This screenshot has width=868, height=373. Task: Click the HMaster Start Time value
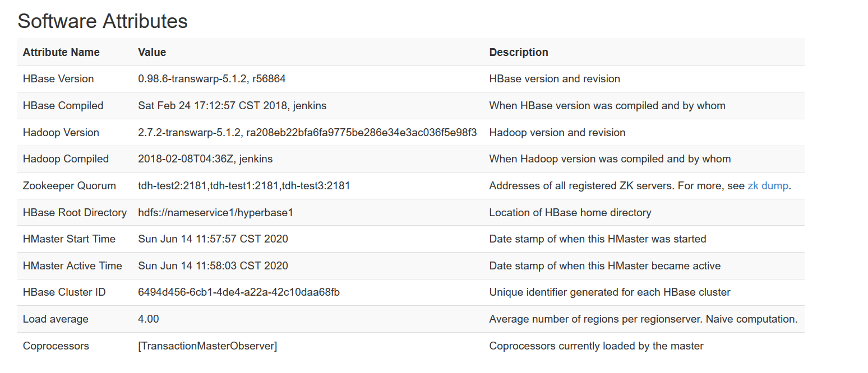pyautogui.click(x=213, y=239)
